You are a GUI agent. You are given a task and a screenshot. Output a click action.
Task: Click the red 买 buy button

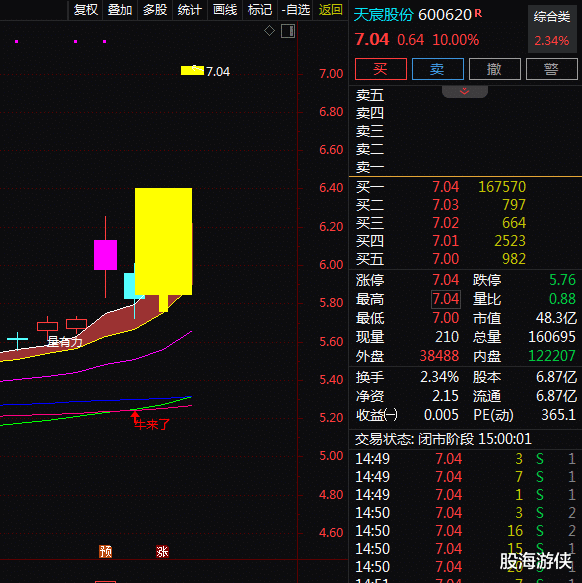point(381,69)
